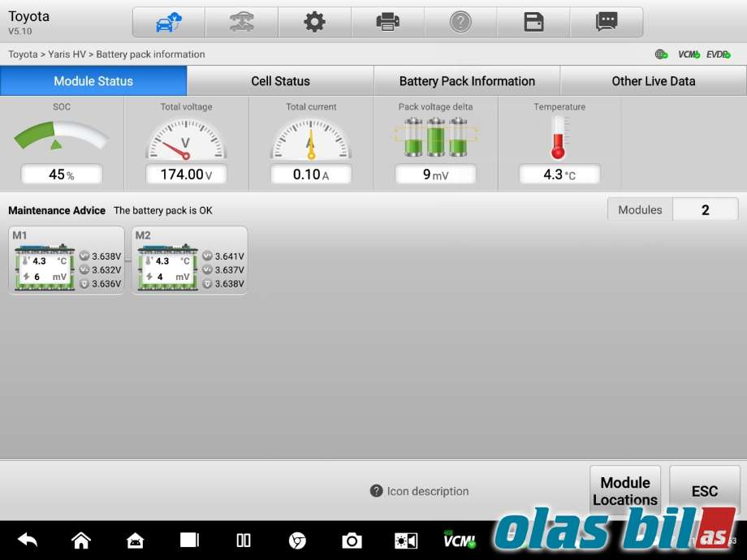Tap the 4.3 °C pack temperature value
The width and height of the screenshot is (747, 560).
click(559, 174)
